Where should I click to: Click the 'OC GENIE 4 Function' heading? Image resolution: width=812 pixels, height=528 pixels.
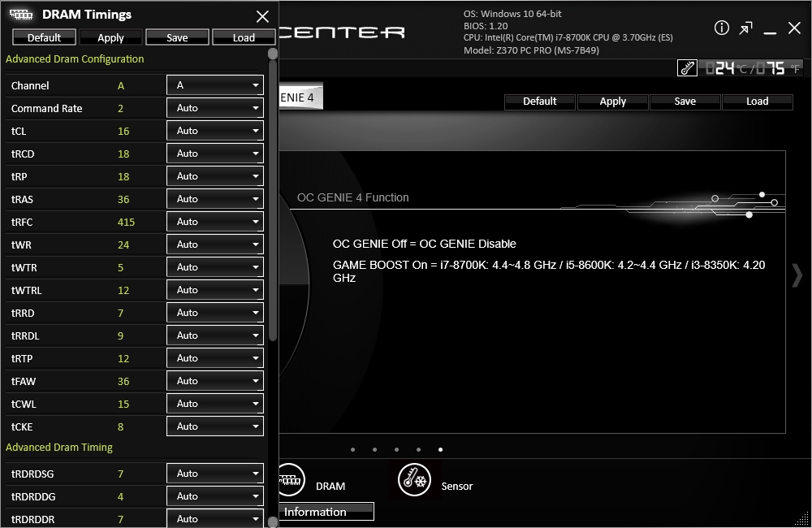[352, 197]
